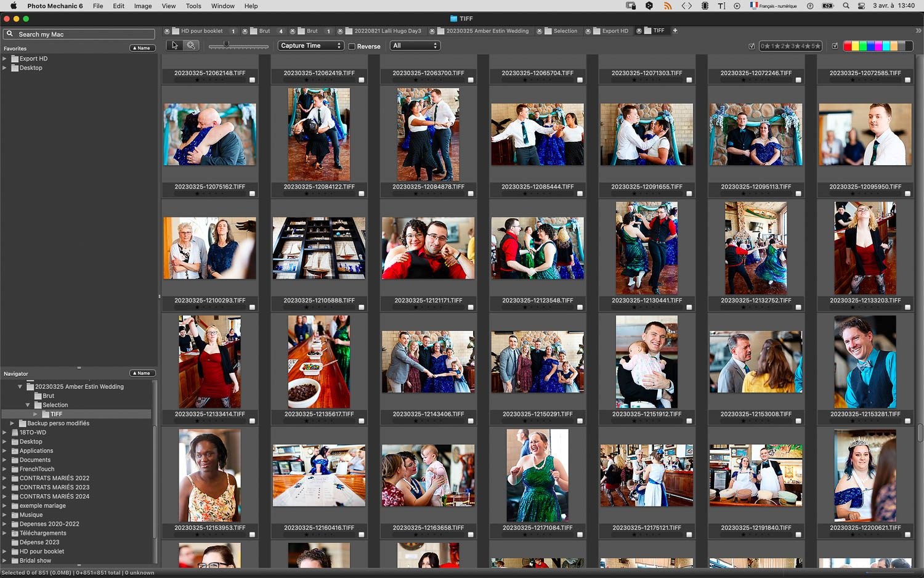Open the Apple menu
Viewport: 924px width, 578px height.
click(13, 6)
